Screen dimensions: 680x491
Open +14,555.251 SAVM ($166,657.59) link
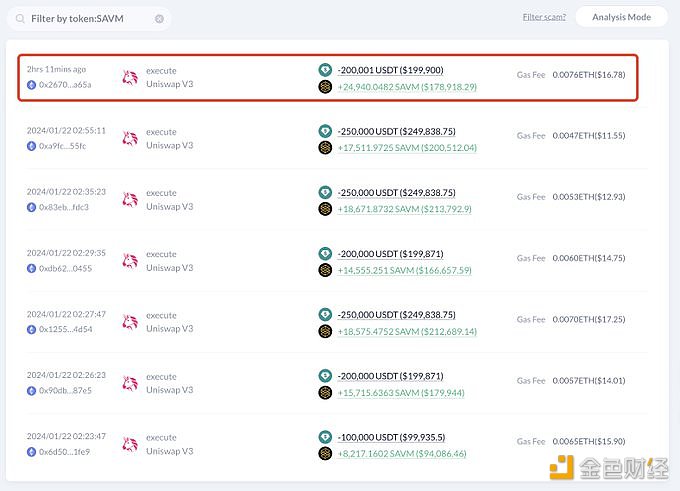[405, 271]
